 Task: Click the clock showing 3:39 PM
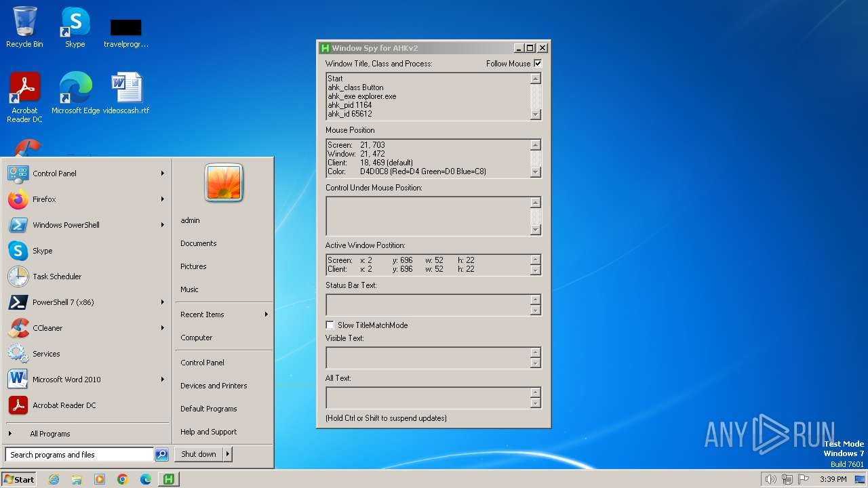(833, 479)
